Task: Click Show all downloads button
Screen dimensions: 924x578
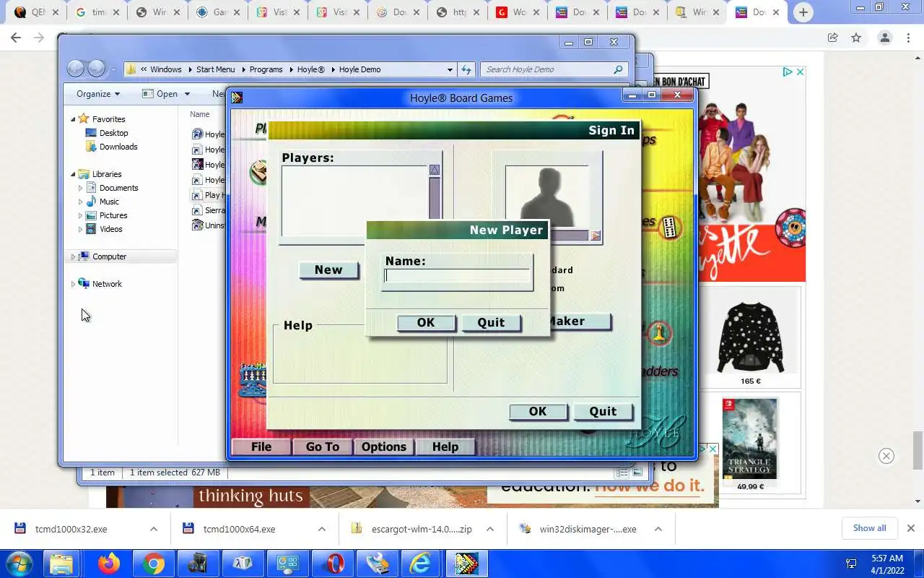Action: 869,528
